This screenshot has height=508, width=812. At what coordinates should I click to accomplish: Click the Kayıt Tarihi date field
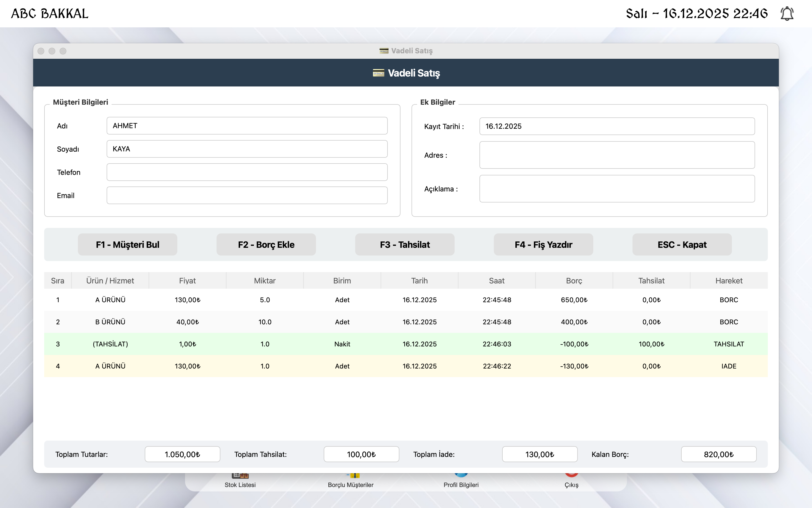tap(616, 126)
